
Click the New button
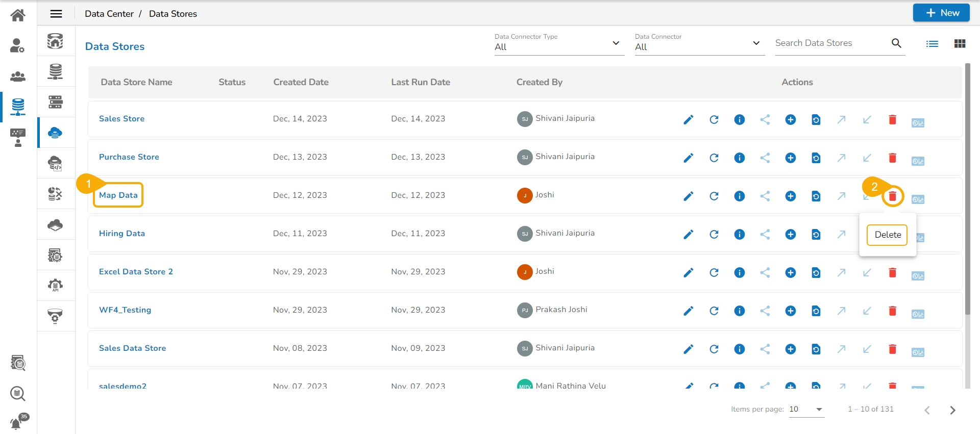(x=941, y=13)
